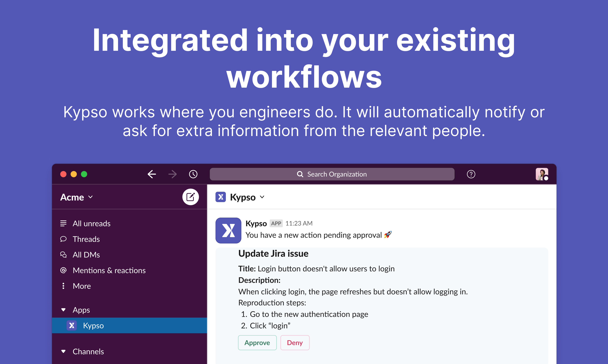
Task: Open the history clock icon
Action: pos(193,174)
